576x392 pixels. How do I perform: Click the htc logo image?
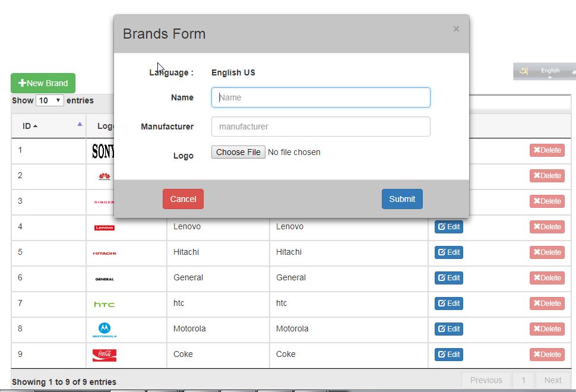105,304
